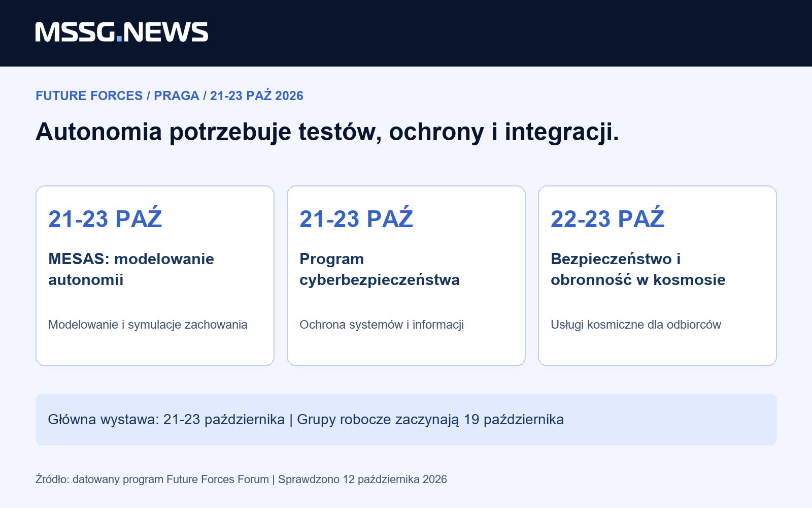Click the source line "Źródło: datowany program Future Forces Forum"
The width and height of the screenshot is (812, 508).
coord(152,479)
